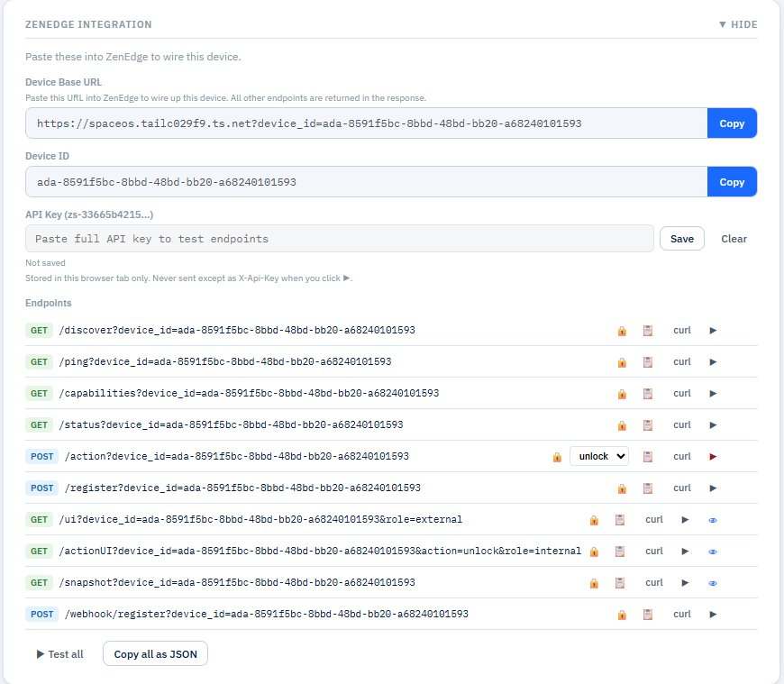Screen dimensions: 784x684
Task: Click lock icon on /capabilities endpoint
Action: coord(622,394)
